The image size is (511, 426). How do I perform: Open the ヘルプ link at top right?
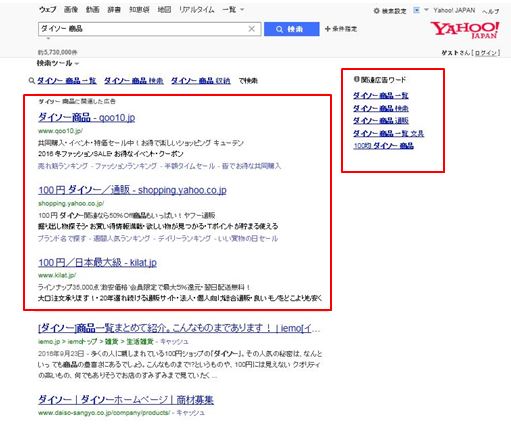click(x=491, y=11)
